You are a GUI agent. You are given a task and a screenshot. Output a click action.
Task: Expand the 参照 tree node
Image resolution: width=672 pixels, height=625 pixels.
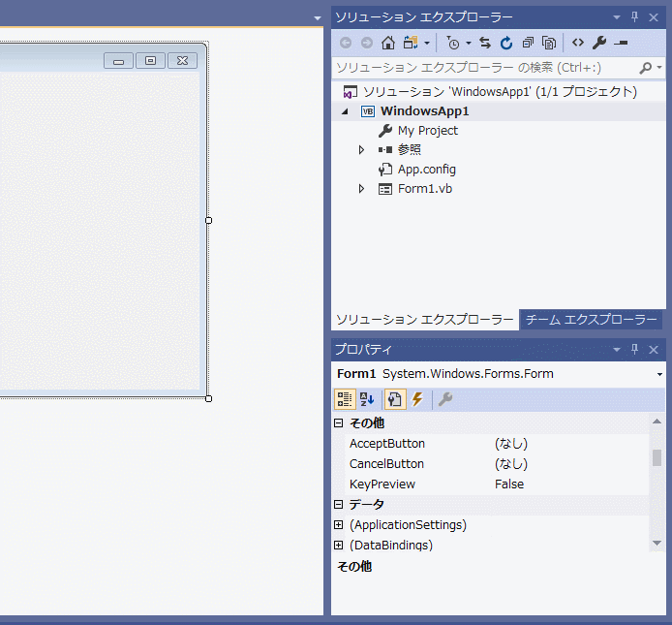(x=362, y=150)
